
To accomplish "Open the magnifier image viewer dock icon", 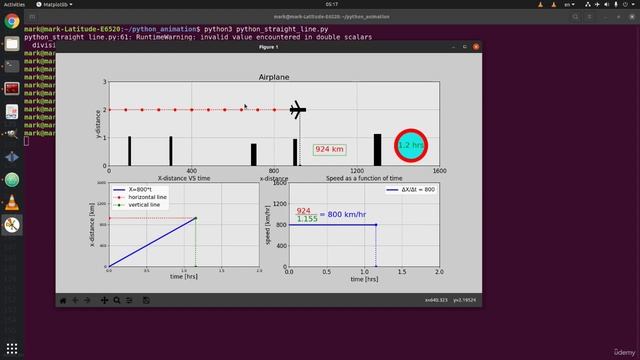I will coord(12,134).
